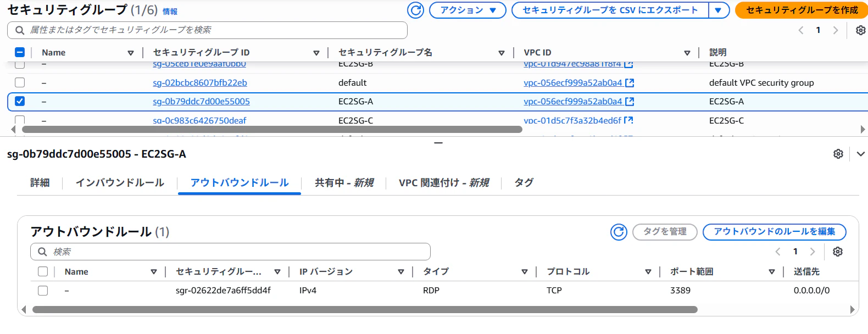Click セキュリティグループを作成 button
This screenshot has width=868, height=334.
coord(802,10)
